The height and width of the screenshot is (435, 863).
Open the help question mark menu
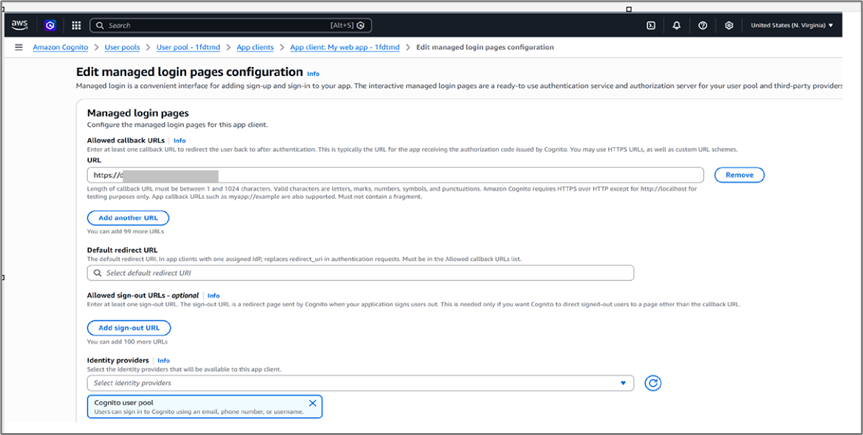(703, 25)
